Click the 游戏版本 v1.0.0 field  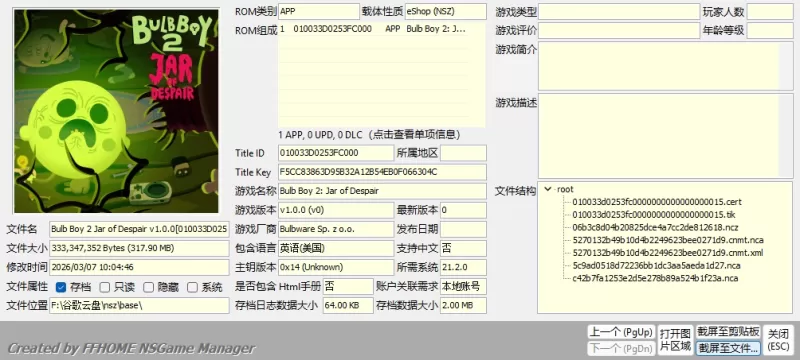coord(336,210)
